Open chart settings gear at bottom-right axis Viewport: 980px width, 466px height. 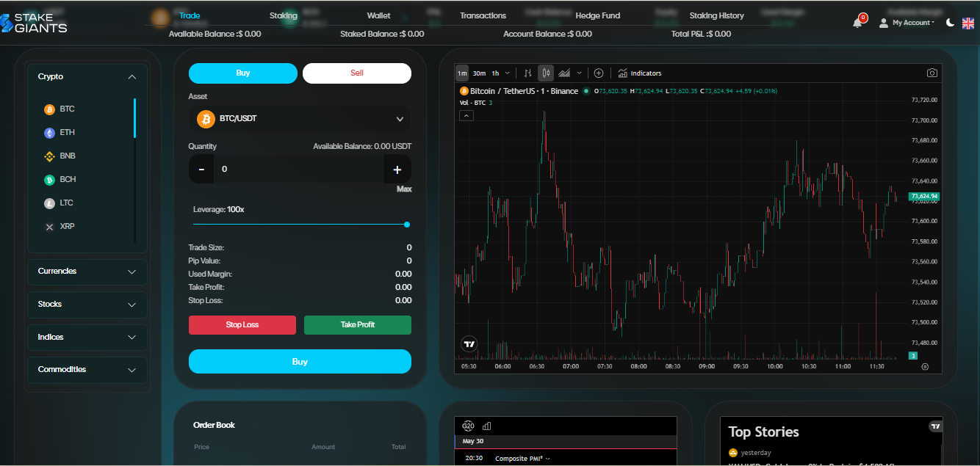coord(925,367)
